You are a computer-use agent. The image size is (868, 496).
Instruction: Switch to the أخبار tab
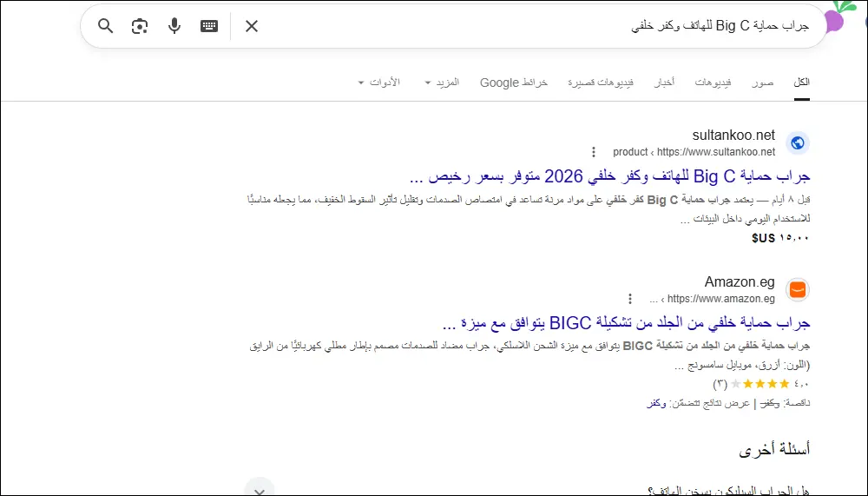point(664,83)
